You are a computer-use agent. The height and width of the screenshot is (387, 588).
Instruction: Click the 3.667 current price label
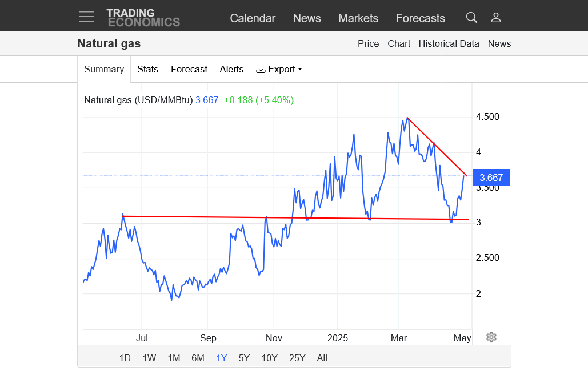[491, 178]
